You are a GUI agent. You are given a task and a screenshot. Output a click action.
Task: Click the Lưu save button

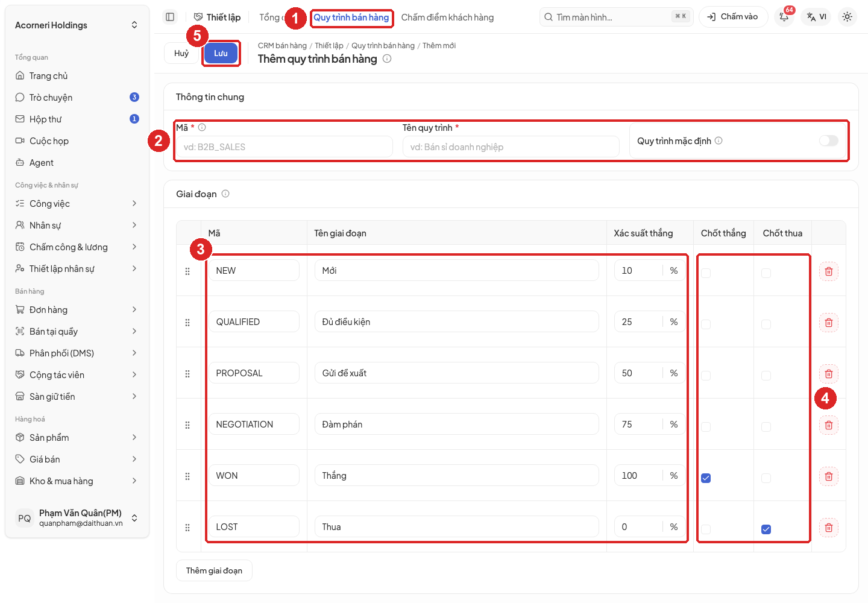221,53
